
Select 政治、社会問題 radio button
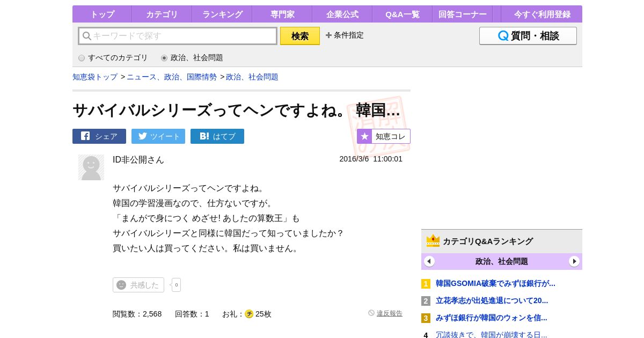pyautogui.click(x=164, y=58)
